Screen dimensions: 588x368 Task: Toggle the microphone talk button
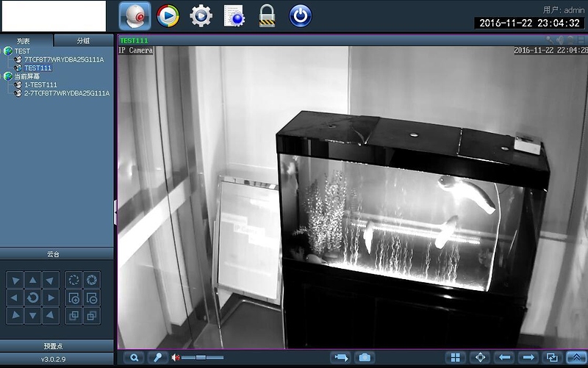tap(157, 358)
